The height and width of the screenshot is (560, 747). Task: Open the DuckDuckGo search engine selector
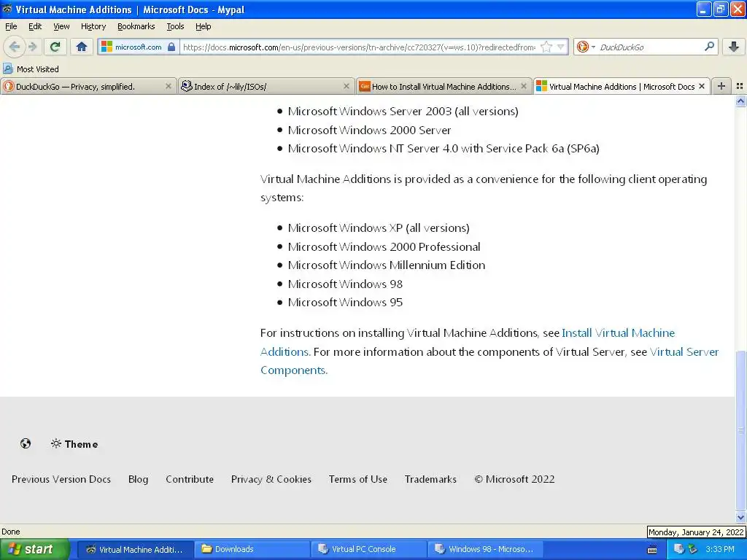tap(586, 47)
